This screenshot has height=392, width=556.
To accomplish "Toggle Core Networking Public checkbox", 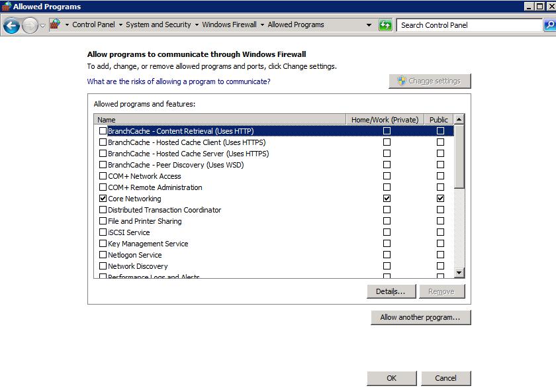I will (x=440, y=198).
